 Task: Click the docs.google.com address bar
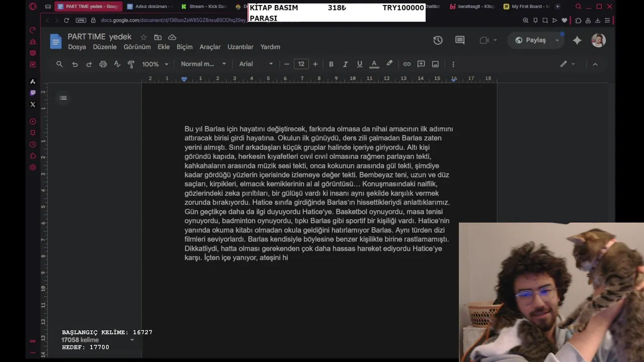click(174, 20)
